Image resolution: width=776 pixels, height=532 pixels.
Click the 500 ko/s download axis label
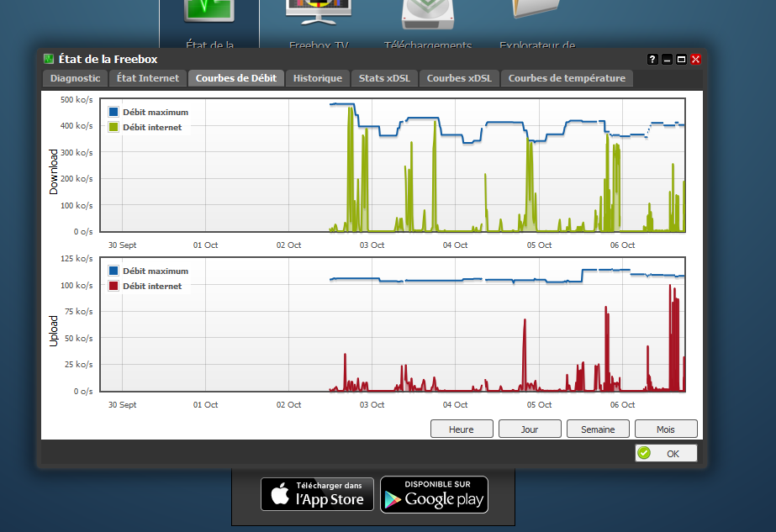77,99
